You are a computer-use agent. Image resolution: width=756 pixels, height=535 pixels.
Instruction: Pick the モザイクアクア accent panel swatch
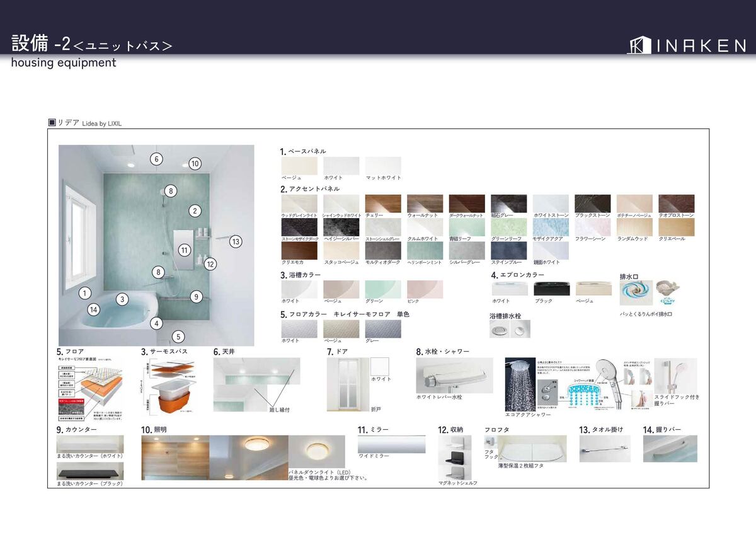pos(551,227)
